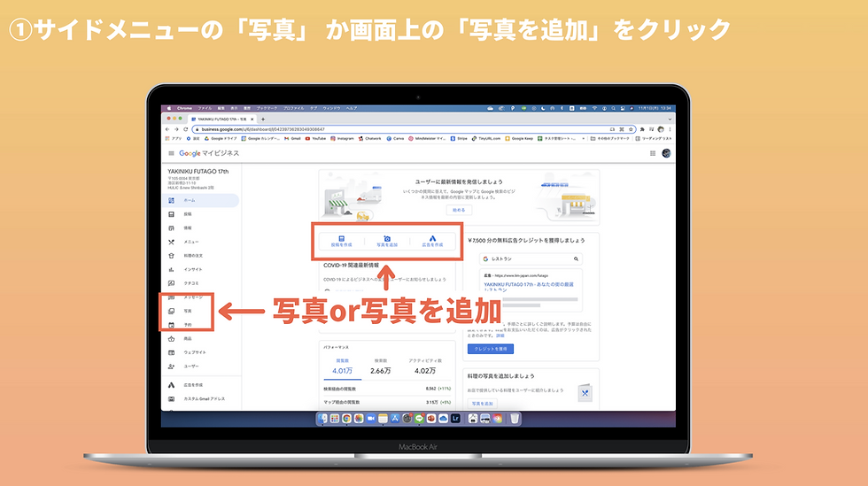
Task: Click the browser back arrow
Action: tap(167, 129)
